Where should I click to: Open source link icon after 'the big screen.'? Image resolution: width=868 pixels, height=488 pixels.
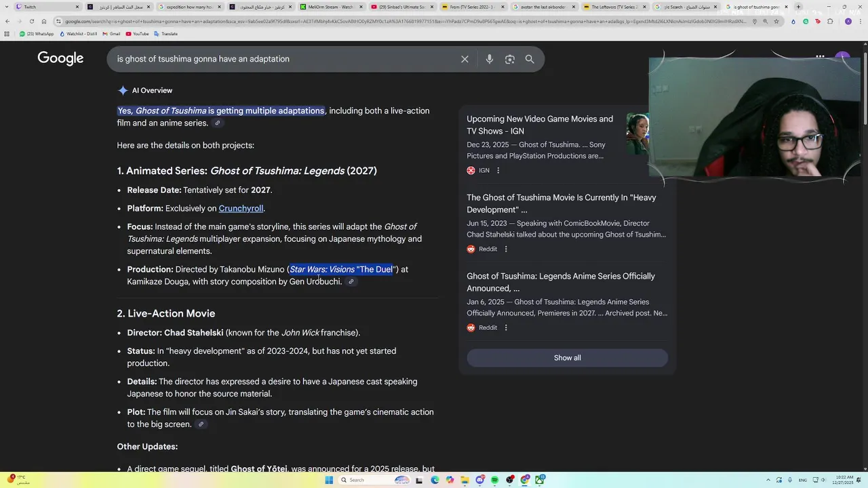(x=201, y=424)
